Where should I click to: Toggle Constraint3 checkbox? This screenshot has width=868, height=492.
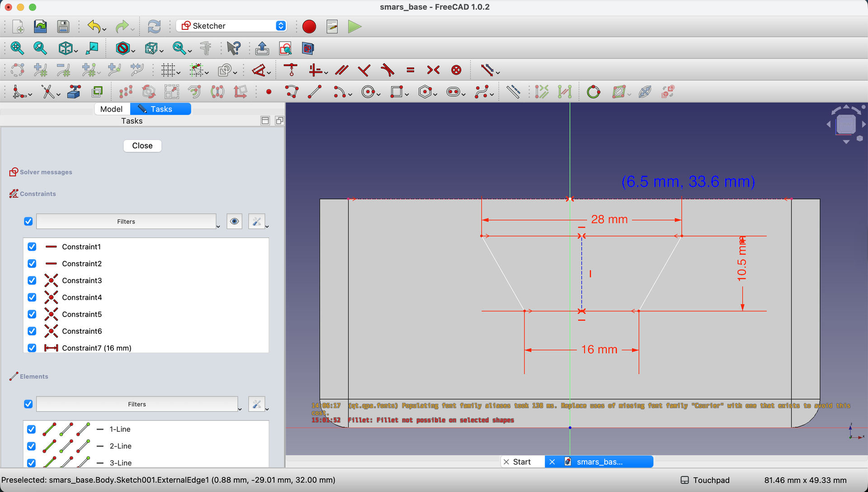tap(32, 280)
